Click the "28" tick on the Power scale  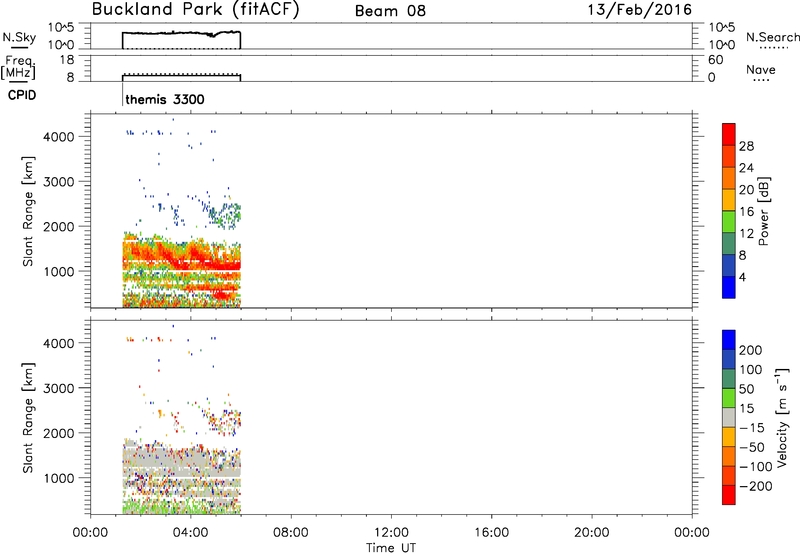pos(746,146)
